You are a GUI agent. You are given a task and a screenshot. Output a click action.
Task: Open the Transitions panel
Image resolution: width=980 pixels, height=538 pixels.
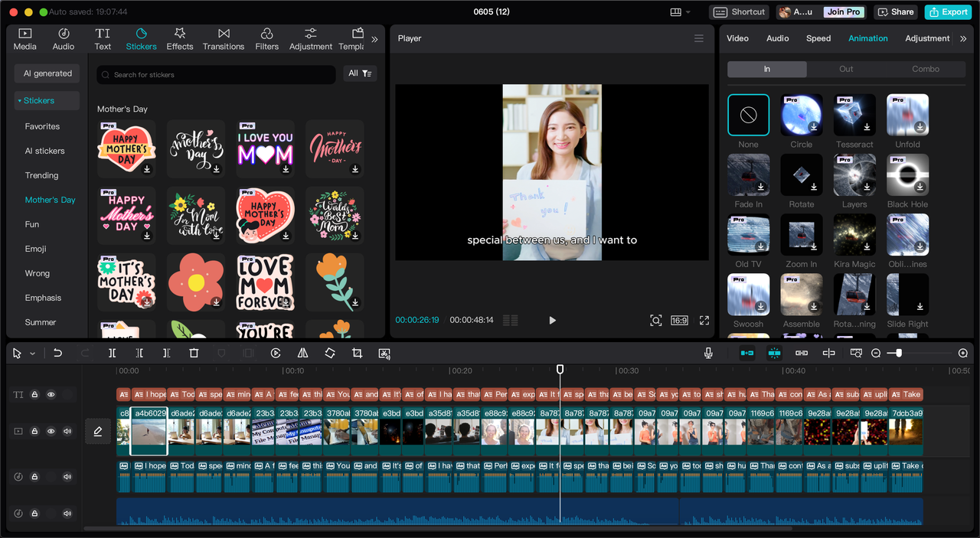click(x=224, y=39)
